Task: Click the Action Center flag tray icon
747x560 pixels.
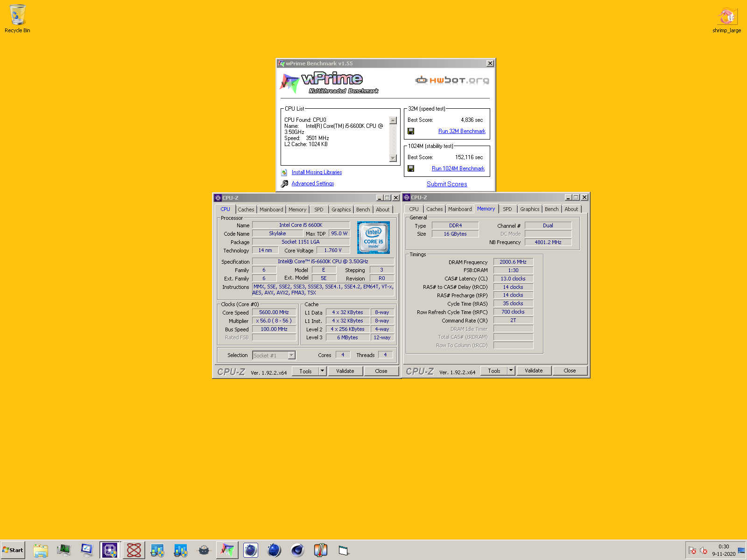Action: [692, 550]
